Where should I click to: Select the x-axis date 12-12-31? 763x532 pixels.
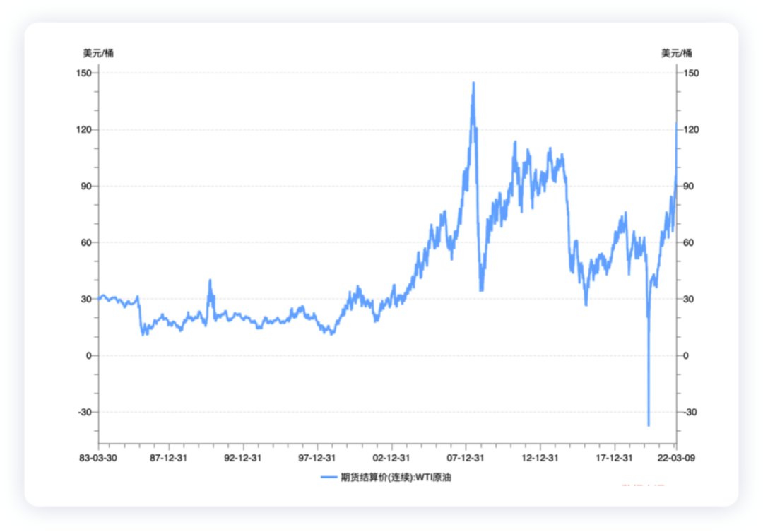coord(540,458)
